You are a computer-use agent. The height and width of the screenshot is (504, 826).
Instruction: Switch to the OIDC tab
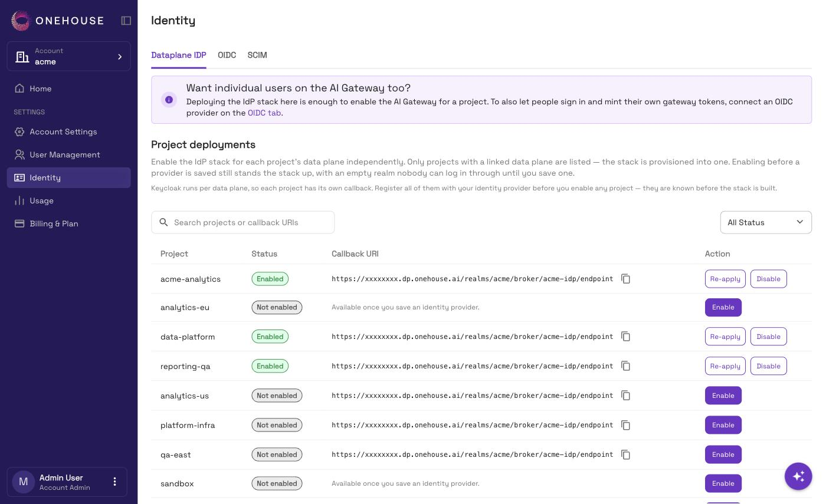point(227,55)
